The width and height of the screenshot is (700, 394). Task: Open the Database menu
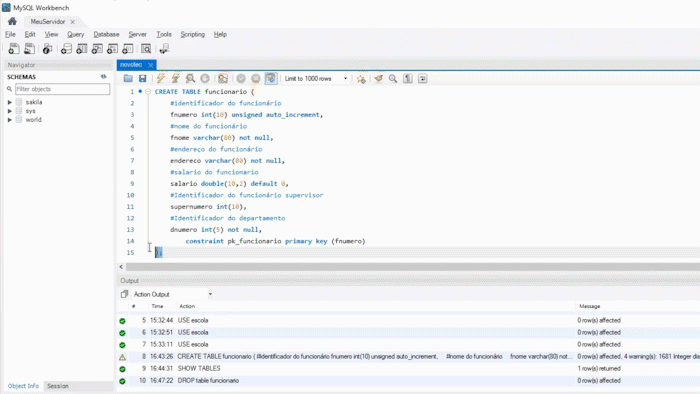click(106, 34)
